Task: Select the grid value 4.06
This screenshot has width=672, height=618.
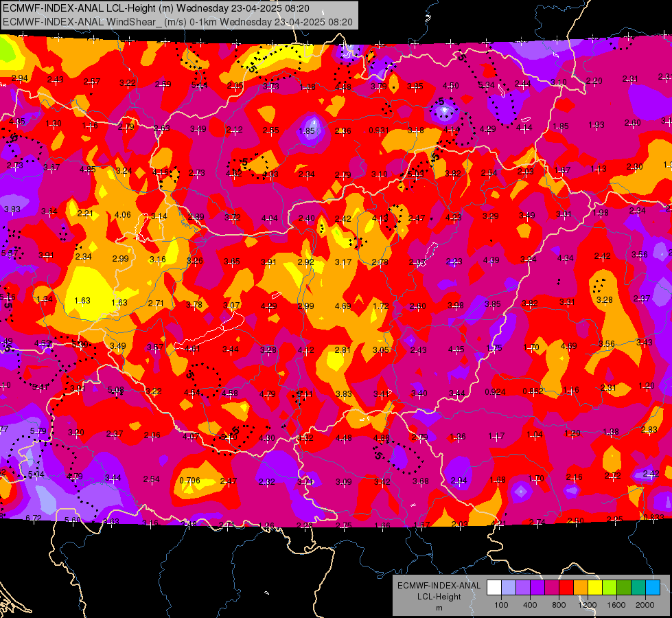Action: coord(123,215)
